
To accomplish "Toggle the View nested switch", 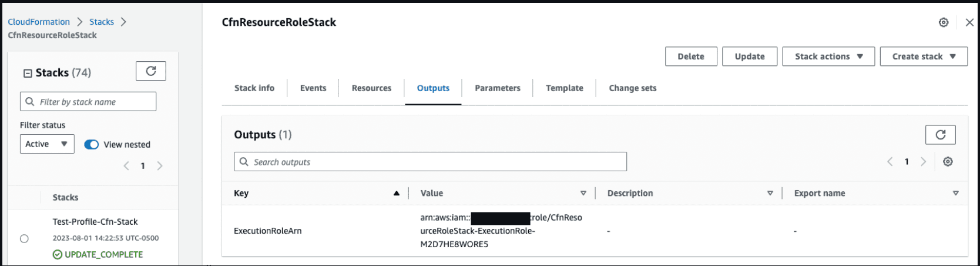I will [x=92, y=144].
